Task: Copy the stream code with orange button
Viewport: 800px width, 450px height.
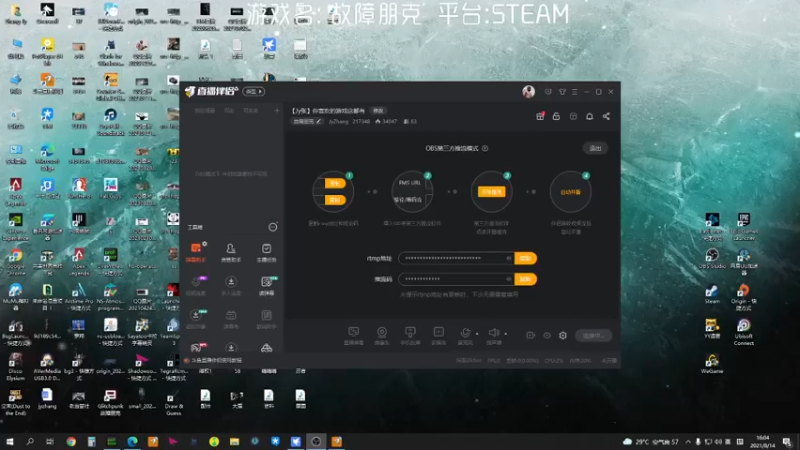Action: 525,279
